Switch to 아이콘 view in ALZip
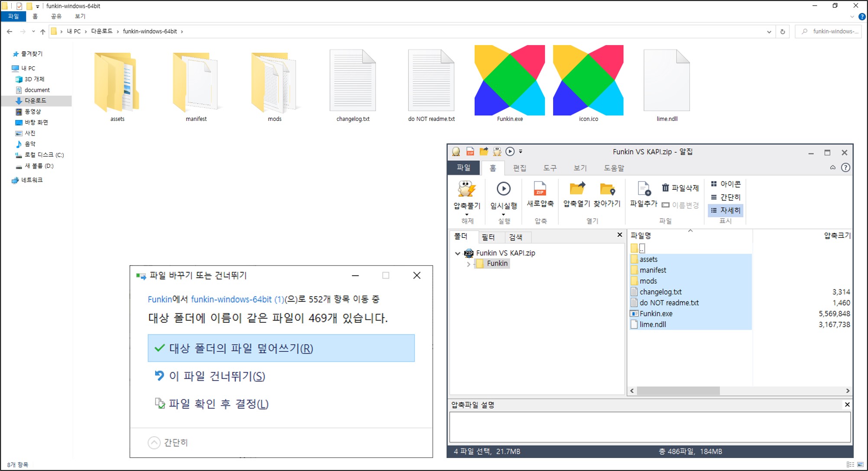Screen dimensions: 868x471 pos(726,184)
